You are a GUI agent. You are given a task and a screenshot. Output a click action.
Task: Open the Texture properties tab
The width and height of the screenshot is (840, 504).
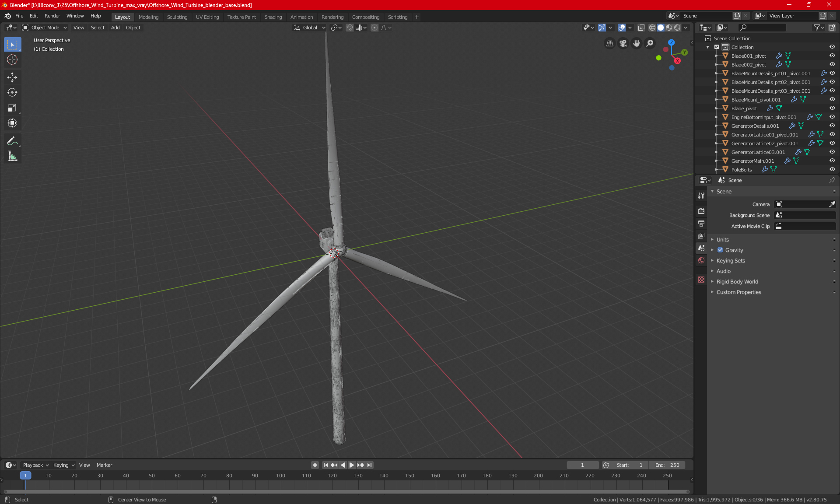click(x=701, y=280)
